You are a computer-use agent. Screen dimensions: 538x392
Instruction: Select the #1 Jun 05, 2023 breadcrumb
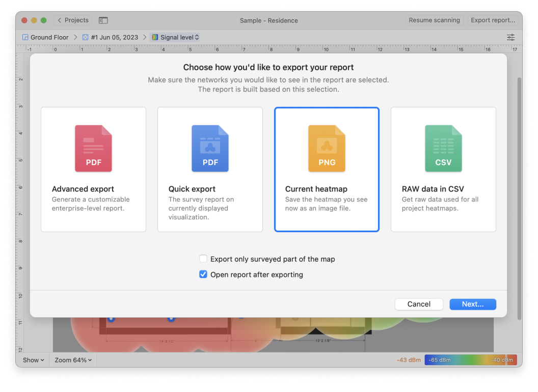pos(115,37)
